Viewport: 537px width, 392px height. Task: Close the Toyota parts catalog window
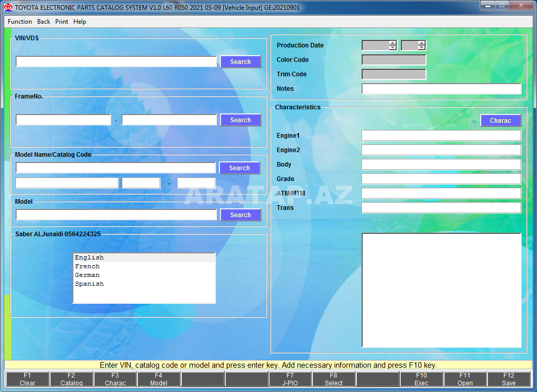pos(521,6)
